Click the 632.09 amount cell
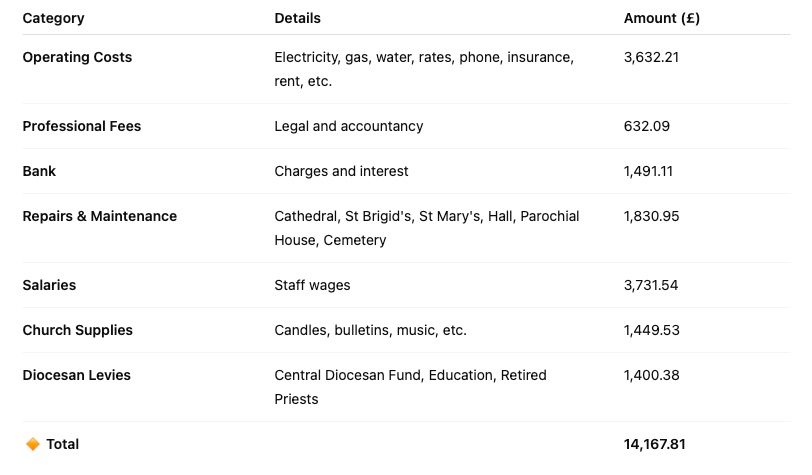812x475 pixels. tap(646, 126)
